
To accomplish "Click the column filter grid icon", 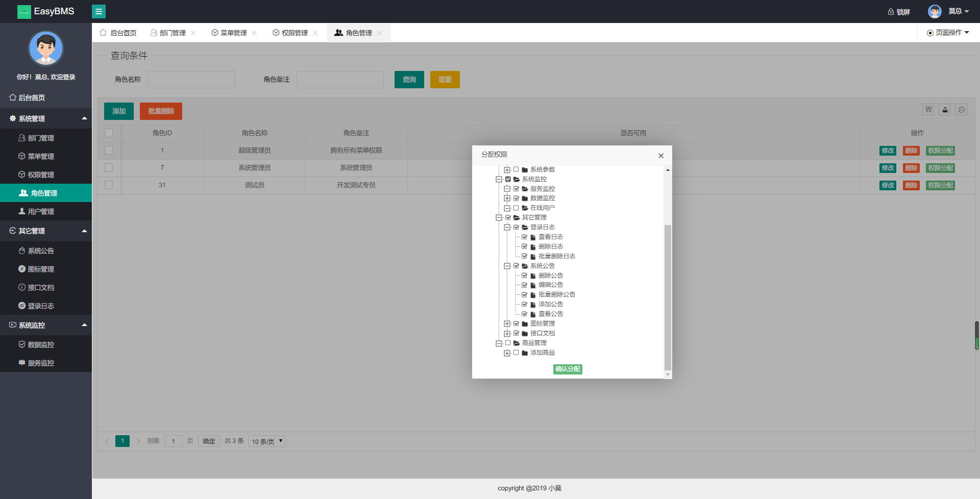I will (x=928, y=109).
